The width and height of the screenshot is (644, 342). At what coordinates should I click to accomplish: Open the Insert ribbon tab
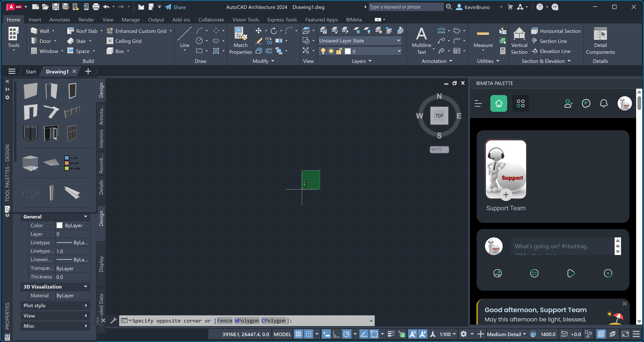pyautogui.click(x=35, y=19)
